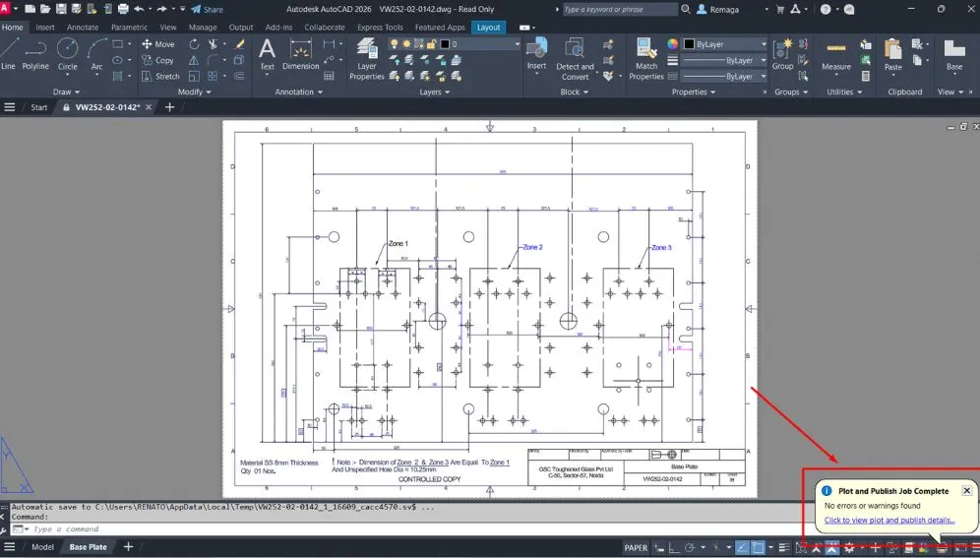Toggle PAPER space button in status bar

636,547
